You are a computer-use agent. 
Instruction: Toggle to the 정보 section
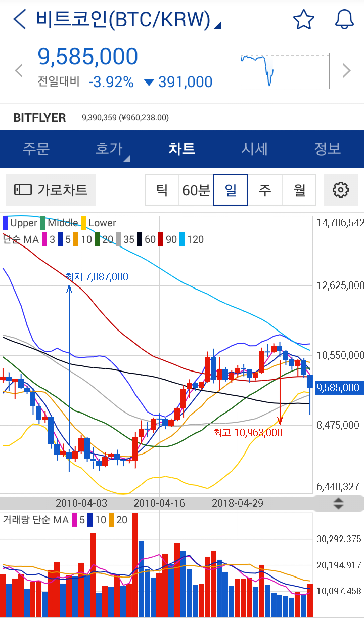click(327, 149)
